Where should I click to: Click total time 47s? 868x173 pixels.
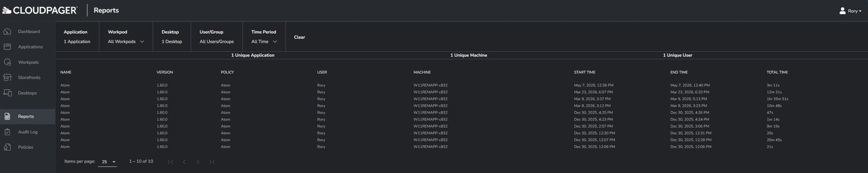pos(770,113)
